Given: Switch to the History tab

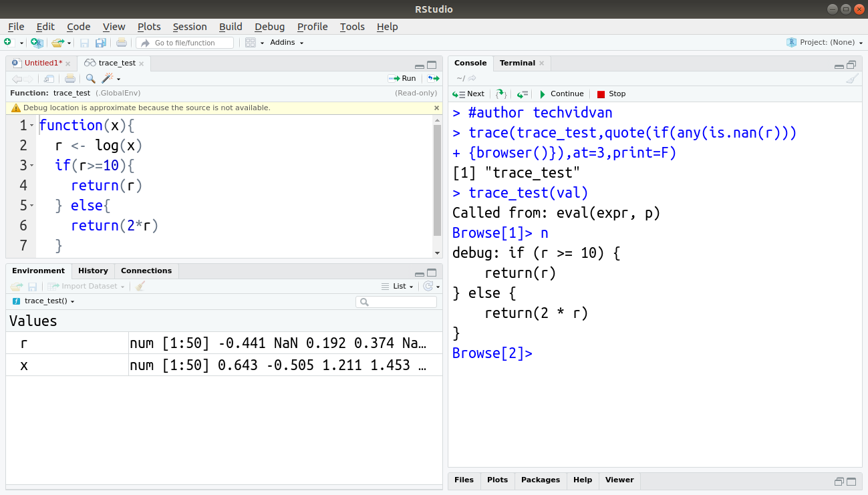Looking at the screenshot, I should coord(93,271).
